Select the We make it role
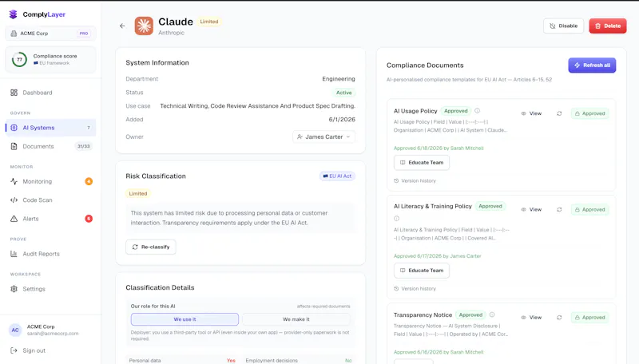The image size is (639, 364). (296, 319)
